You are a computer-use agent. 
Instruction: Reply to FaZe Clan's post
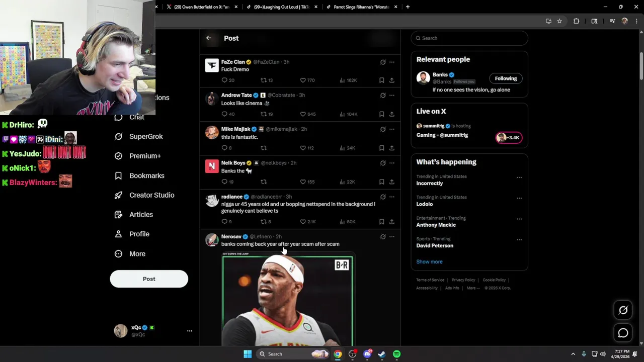point(224,80)
